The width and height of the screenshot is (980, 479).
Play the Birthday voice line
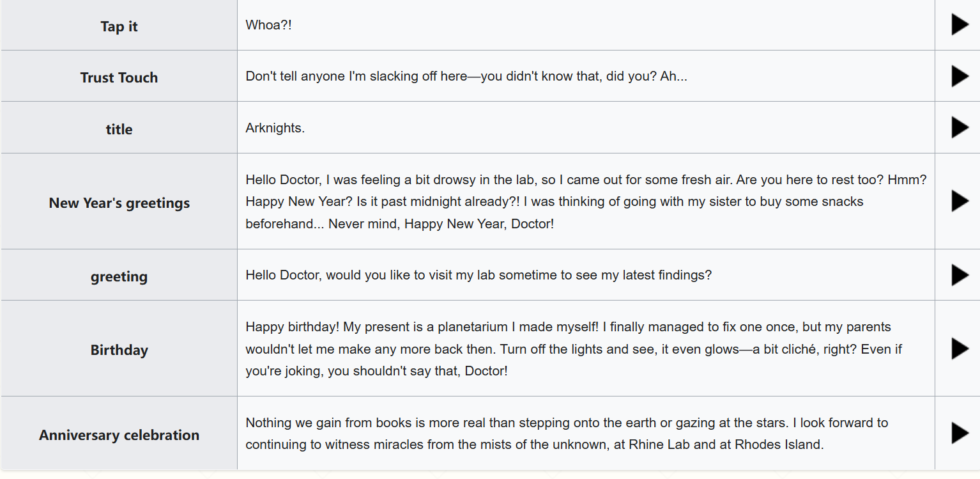(960, 349)
